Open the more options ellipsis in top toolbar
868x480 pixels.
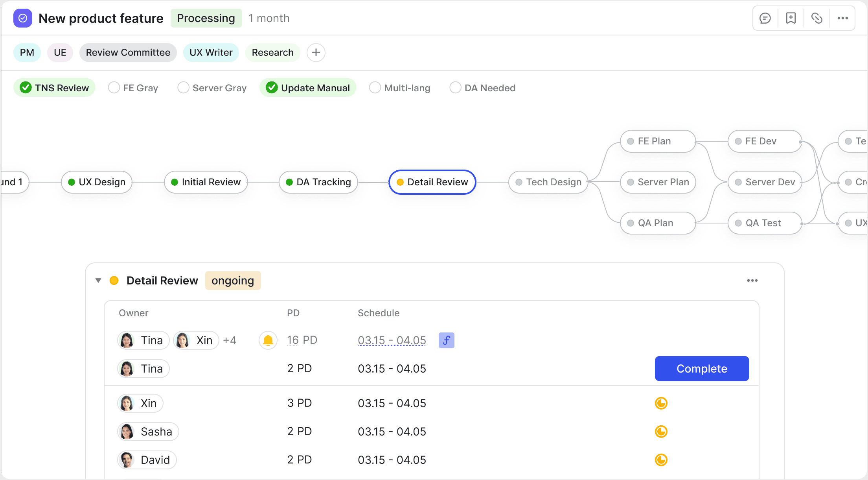coord(842,18)
